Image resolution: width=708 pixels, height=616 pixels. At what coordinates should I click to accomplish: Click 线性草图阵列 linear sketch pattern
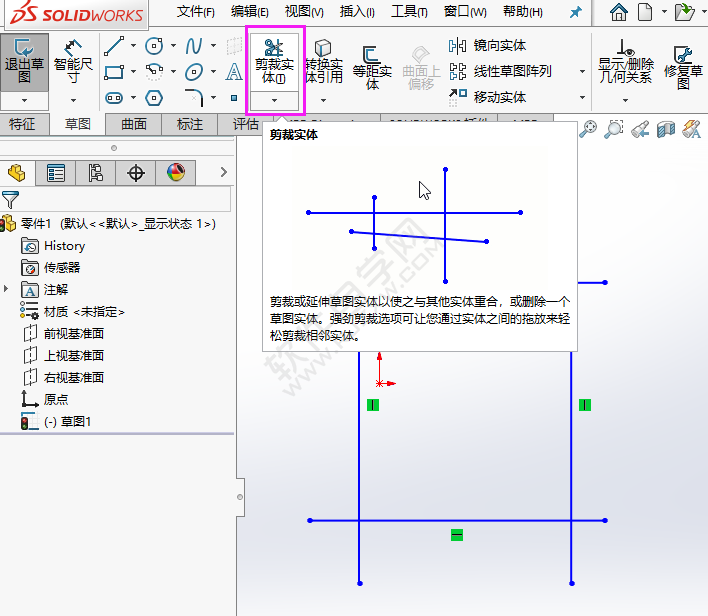click(500, 71)
